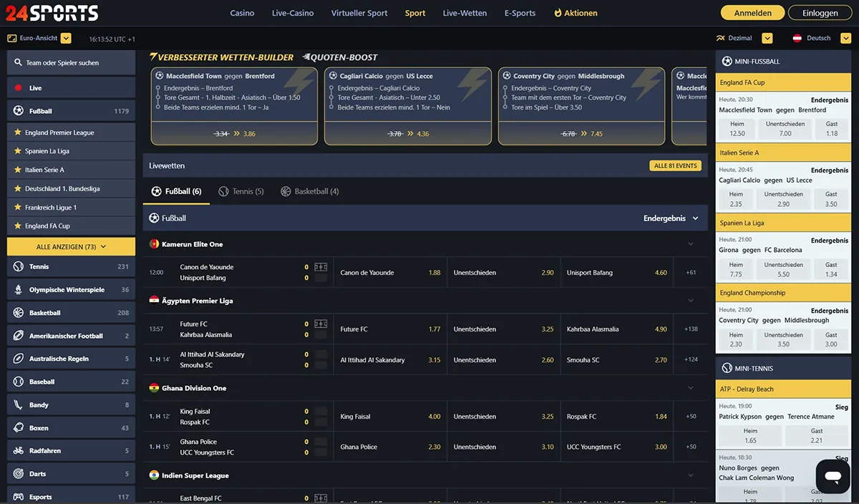Expand Alle Anzeigen (73) leagues list
Screen dimensions: 859x504
pyautogui.click(x=71, y=247)
